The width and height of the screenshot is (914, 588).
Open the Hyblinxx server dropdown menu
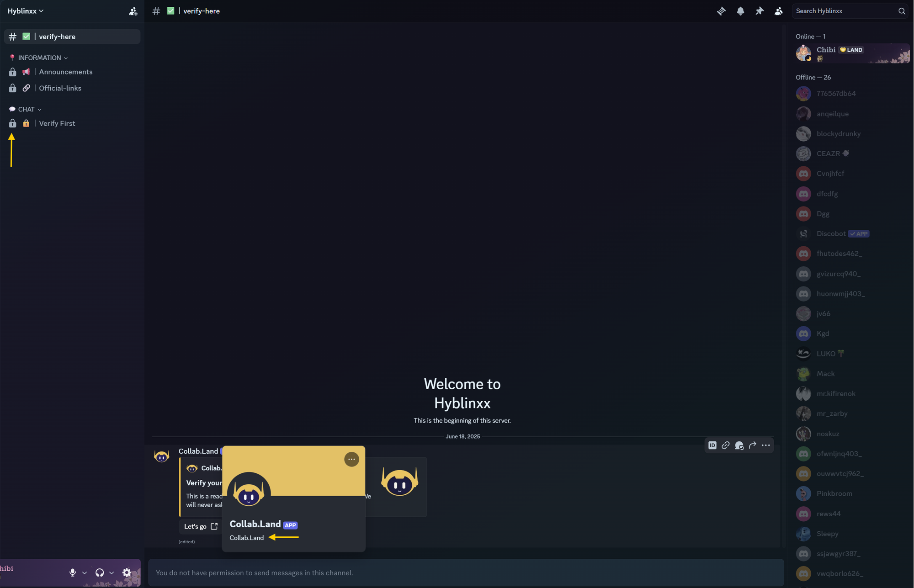point(26,11)
